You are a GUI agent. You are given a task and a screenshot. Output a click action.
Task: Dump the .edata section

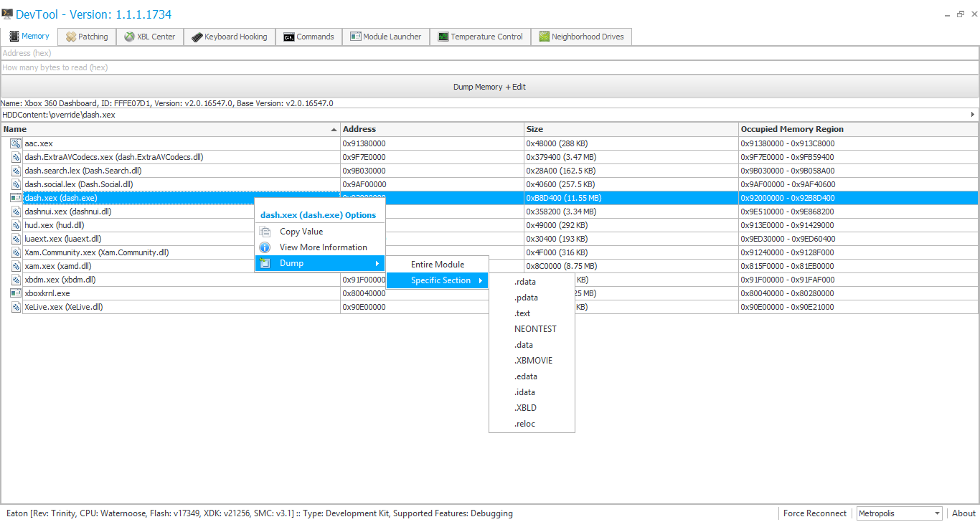pos(532,376)
